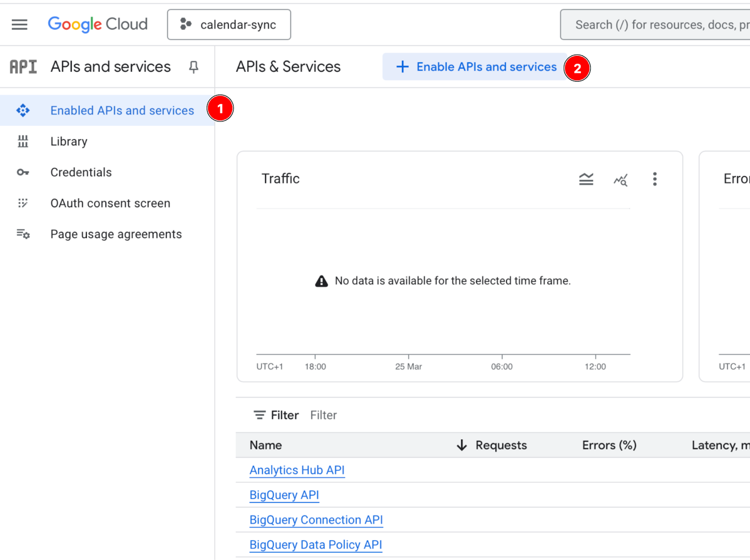Click the Credentials key icon
750x560 pixels.
pyautogui.click(x=22, y=172)
